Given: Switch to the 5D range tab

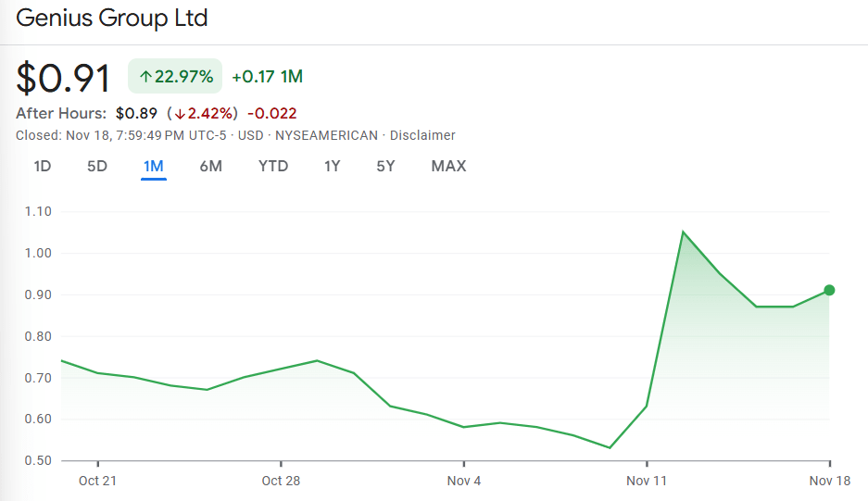Looking at the screenshot, I should 97,167.
